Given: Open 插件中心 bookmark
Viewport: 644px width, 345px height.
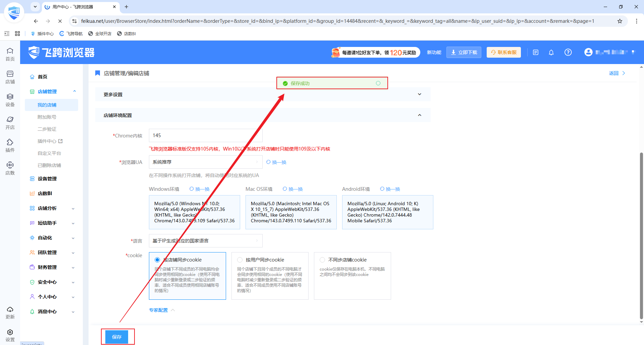Looking at the screenshot, I should (42, 34).
